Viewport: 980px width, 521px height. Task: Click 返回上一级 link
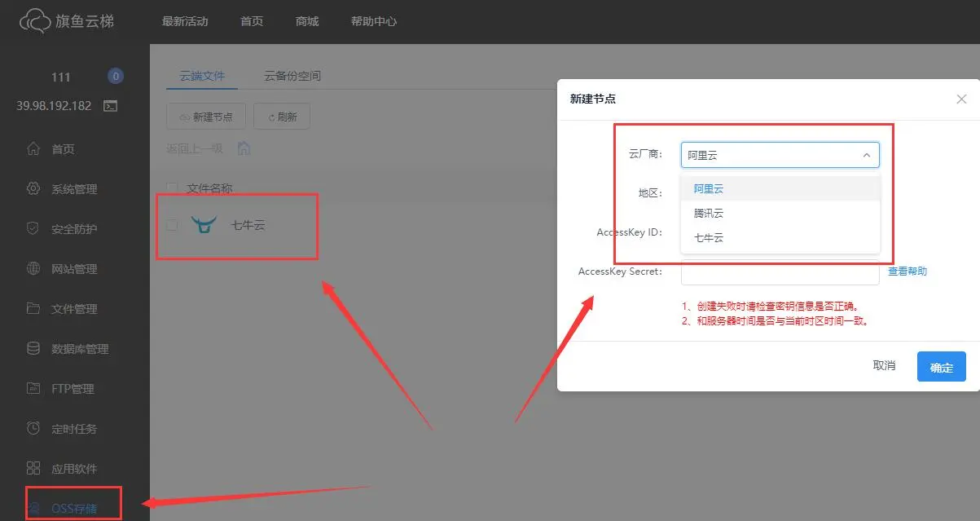pos(195,148)
